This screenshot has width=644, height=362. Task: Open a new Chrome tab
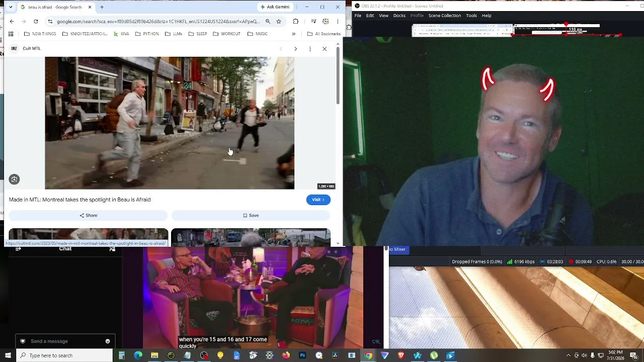[x=102, y=7]
